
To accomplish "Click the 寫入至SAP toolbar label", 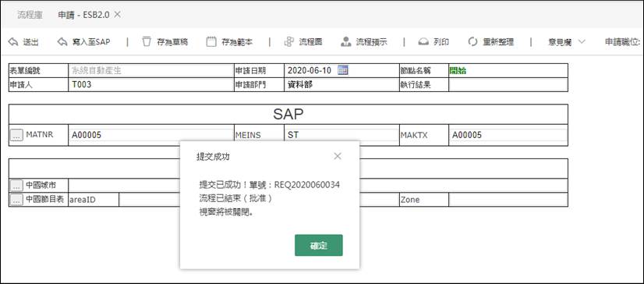I will click(91, 41).
